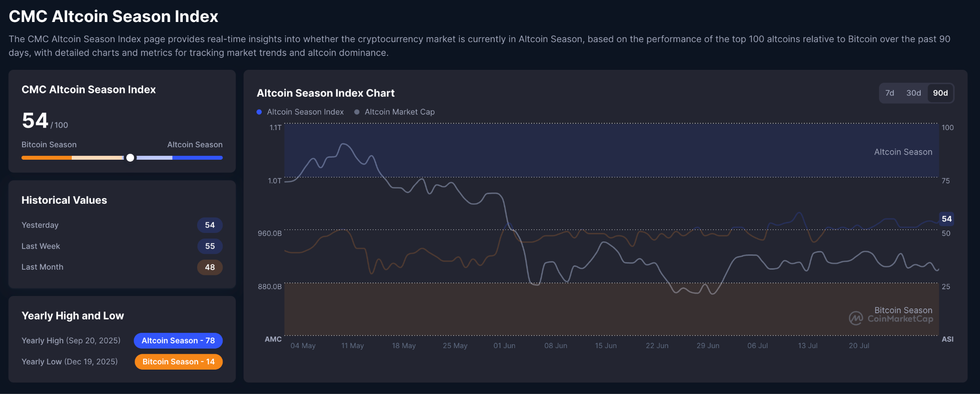Click the orange Bitcoin Season bar segment
The height and width of the screenshot is (394, 980).
tap(46, 158)
